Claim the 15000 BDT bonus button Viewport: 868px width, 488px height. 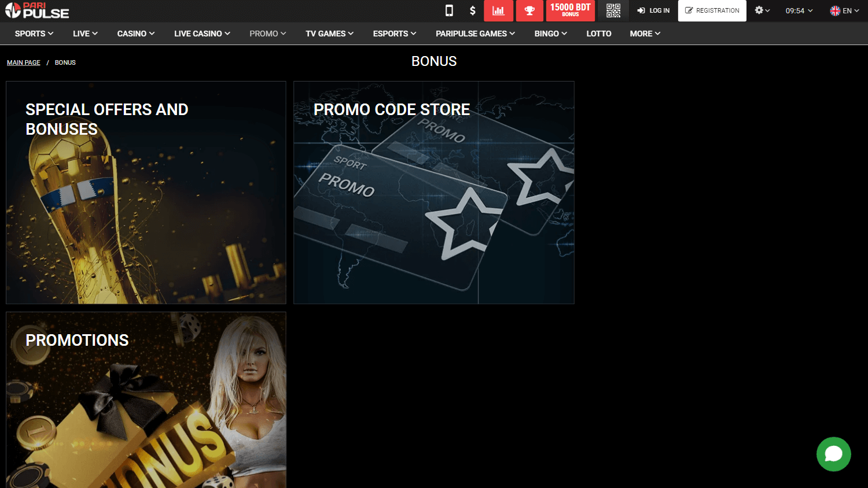click(570, 10)
